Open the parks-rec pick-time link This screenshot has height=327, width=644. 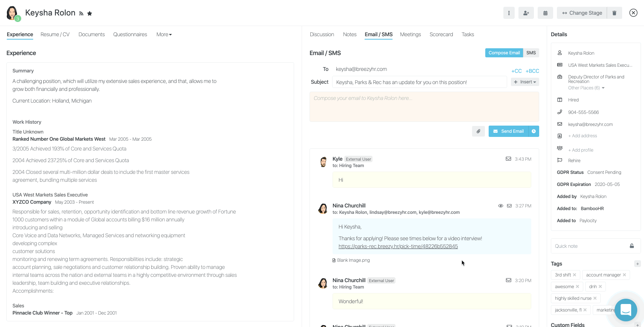tap(398, 246)
